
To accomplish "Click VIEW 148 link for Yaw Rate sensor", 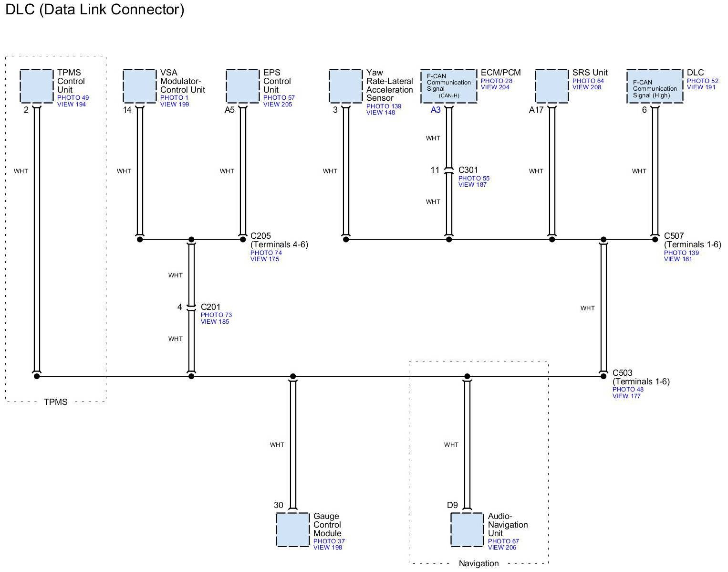I will (380, 113).
